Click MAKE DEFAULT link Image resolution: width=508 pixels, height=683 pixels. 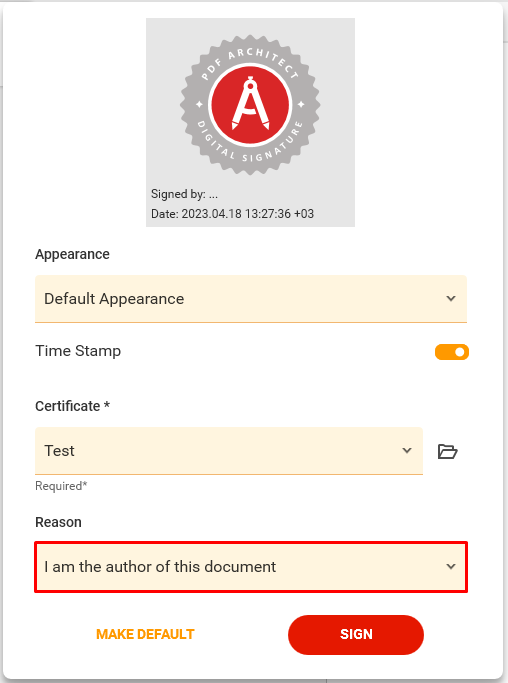pyautogui.click(x=145, y=634)
